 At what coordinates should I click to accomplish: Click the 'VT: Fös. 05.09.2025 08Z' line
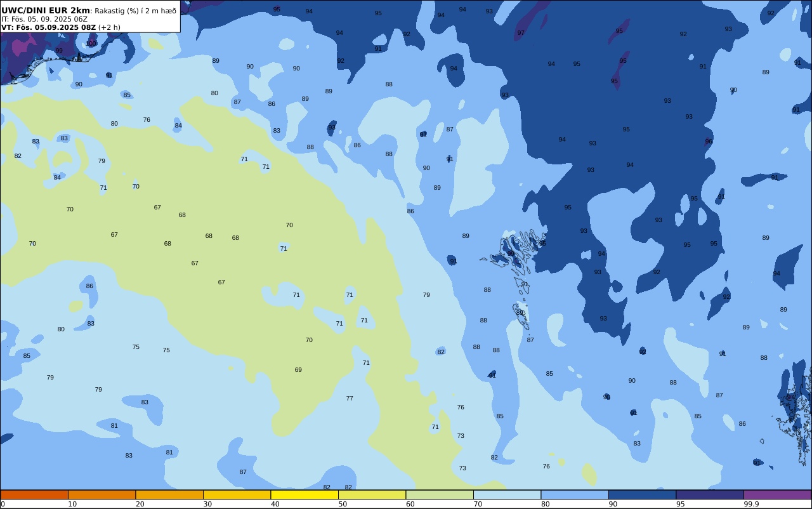click(48, 27)
